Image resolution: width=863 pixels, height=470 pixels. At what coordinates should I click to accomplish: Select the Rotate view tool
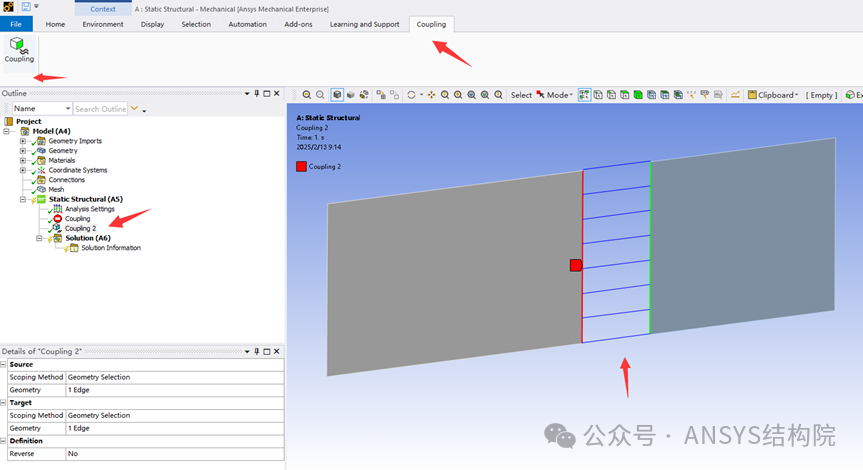coord(411,95)
